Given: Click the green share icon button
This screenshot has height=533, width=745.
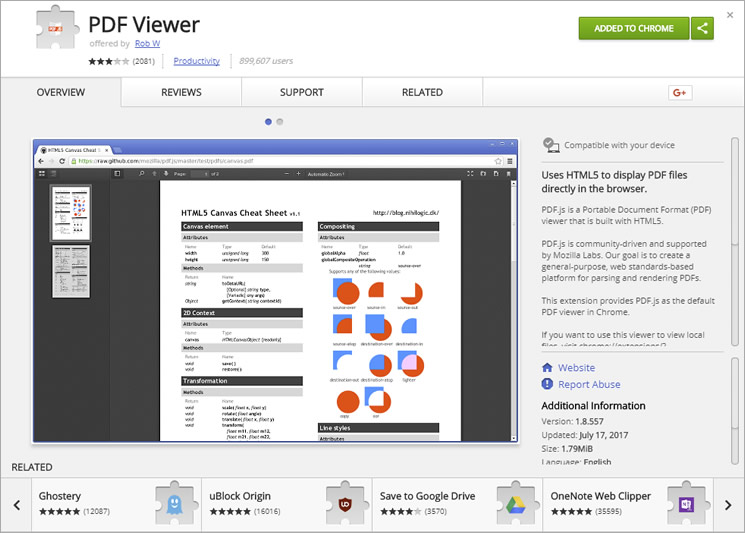Looking at the screenshot, I should 702,29.
